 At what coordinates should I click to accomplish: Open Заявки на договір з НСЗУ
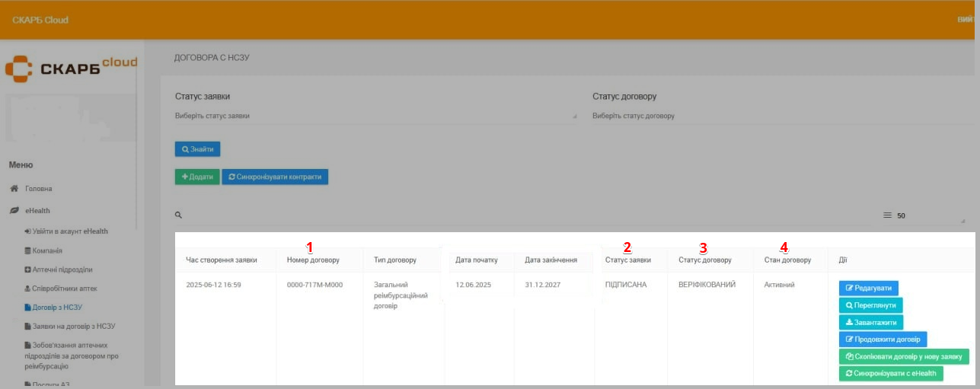pyautogui.click(x=73, y=327)
